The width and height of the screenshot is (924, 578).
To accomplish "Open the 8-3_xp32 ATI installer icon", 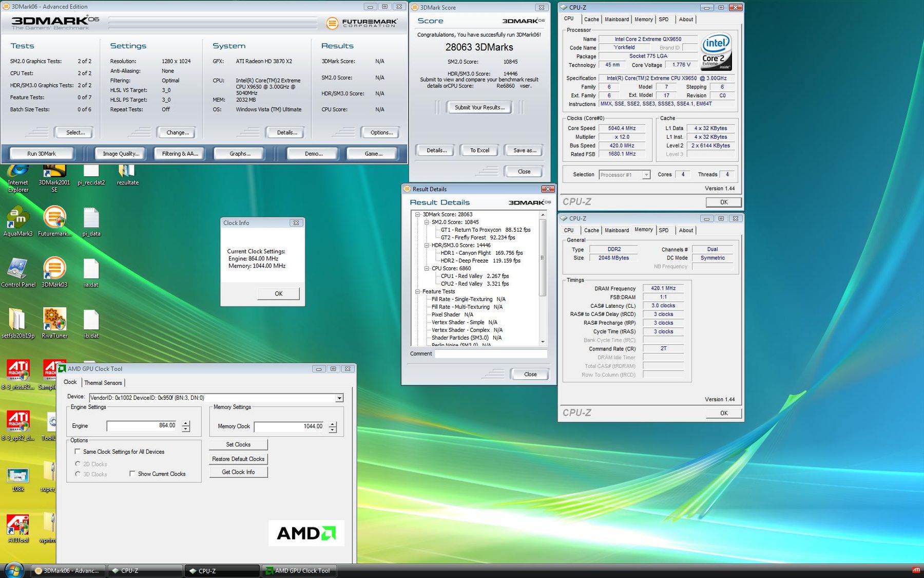I will (x=18, y=425).
